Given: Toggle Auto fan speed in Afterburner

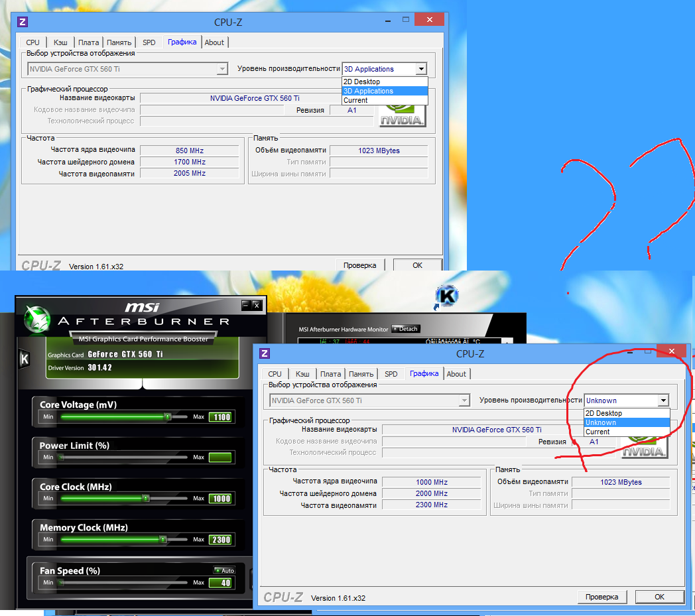Looking at the screenshot, I should pyautogui.click(x=225, y=570).
